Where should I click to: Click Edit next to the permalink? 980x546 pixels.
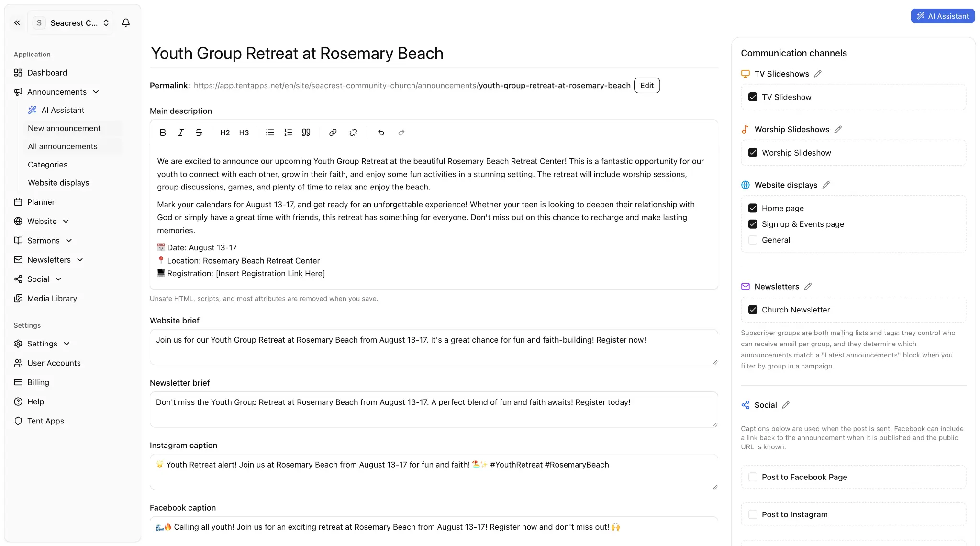point(647,85)
